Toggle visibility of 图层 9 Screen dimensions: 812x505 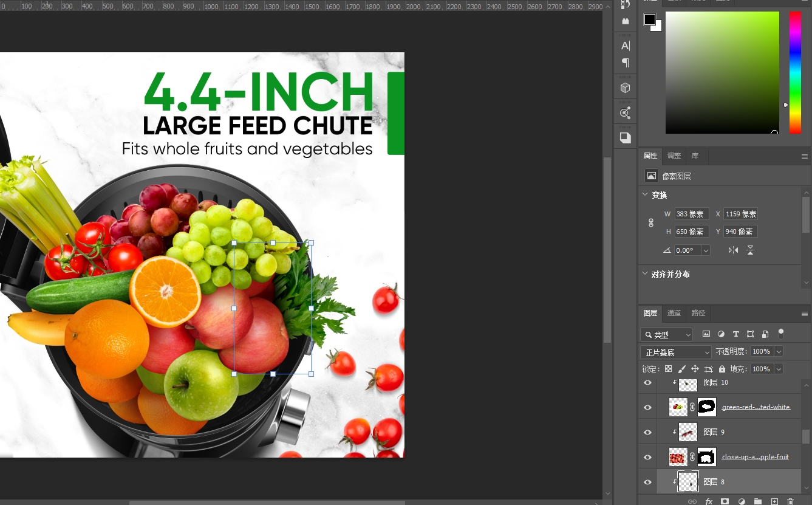(647, 432)
